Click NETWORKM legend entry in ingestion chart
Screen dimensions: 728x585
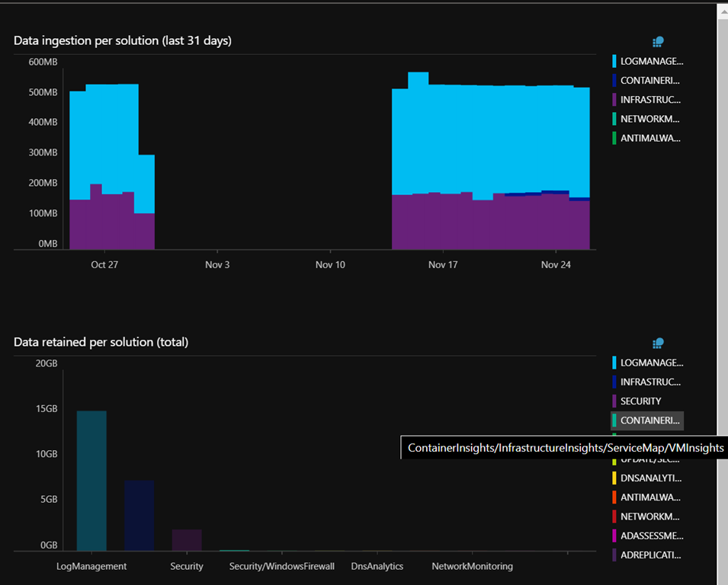pos(649,119)
